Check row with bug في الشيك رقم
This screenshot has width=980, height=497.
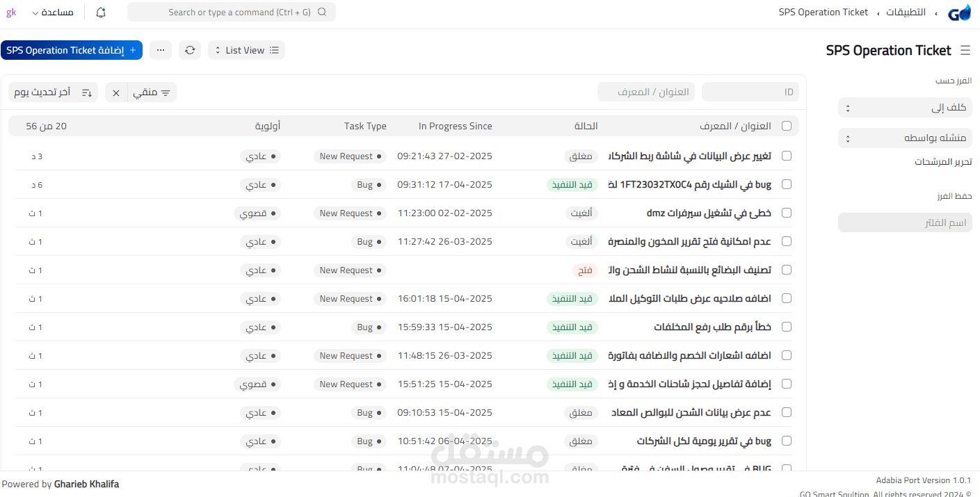click(787, 184)
